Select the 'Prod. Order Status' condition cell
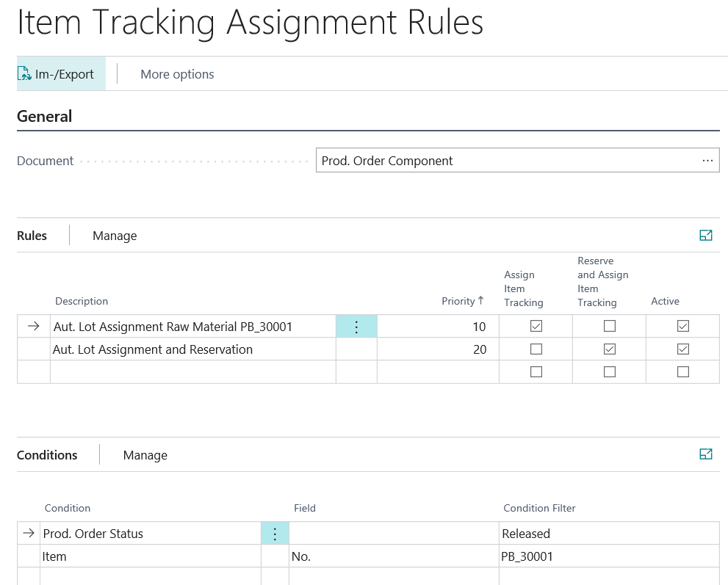This screenshot has width=728, height=585. (151, 534)
